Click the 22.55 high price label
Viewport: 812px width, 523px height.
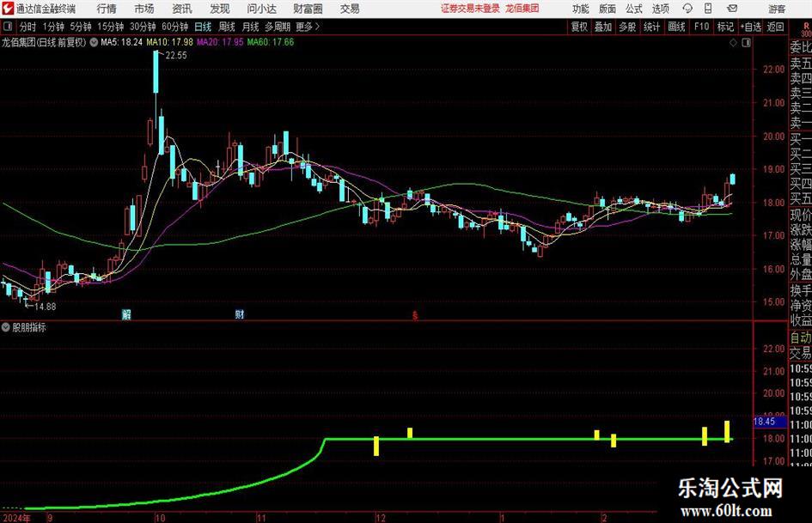176,56
